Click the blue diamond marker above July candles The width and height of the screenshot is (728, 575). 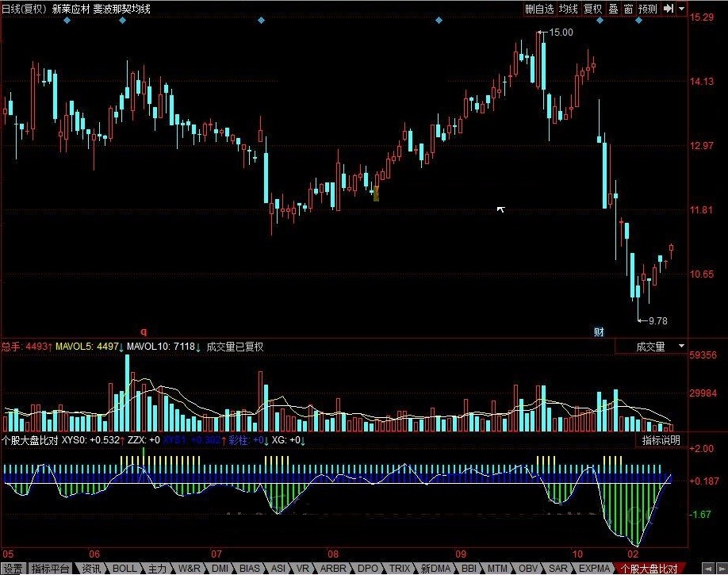[262, 20]
